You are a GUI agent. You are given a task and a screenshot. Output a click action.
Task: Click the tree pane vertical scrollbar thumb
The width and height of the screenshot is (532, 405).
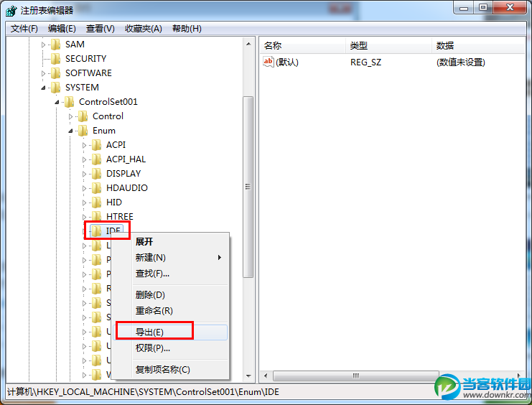point(248,187)
